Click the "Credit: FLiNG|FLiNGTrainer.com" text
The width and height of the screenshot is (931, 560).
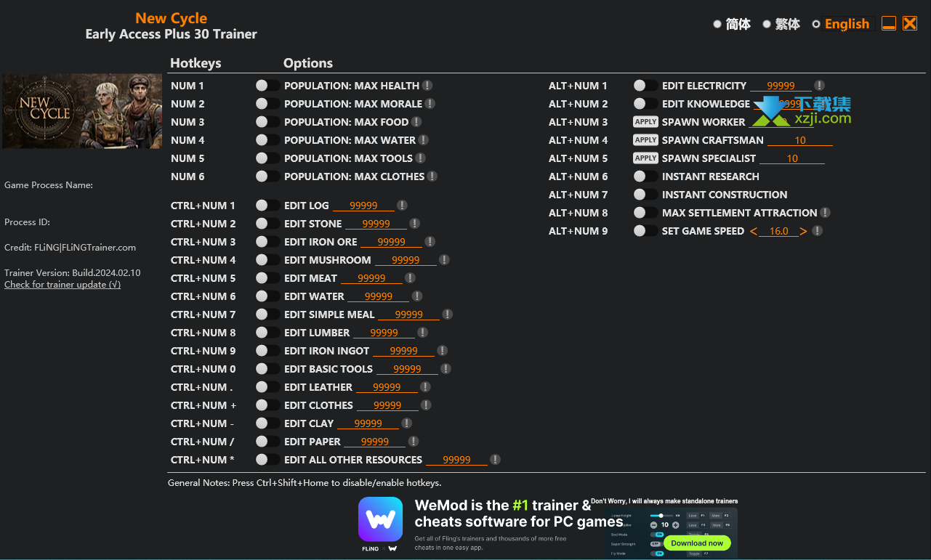click(x=70, y=247)
